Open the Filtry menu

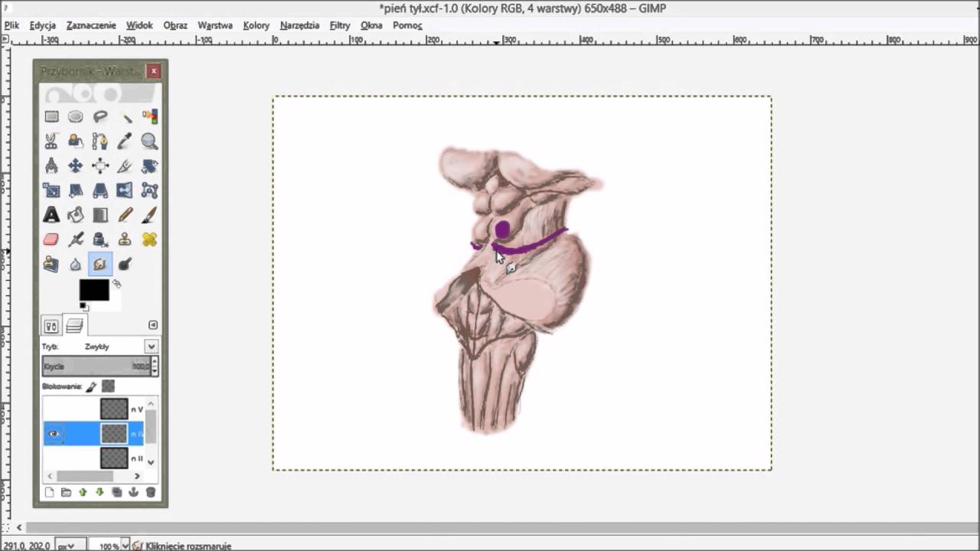tap(340, 25)
